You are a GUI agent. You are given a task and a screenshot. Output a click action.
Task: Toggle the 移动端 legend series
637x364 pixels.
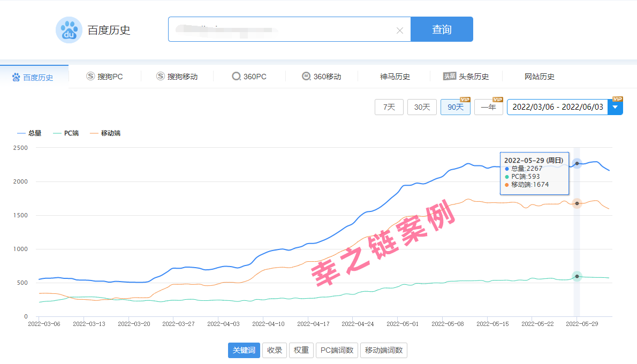tap(105, 133)
